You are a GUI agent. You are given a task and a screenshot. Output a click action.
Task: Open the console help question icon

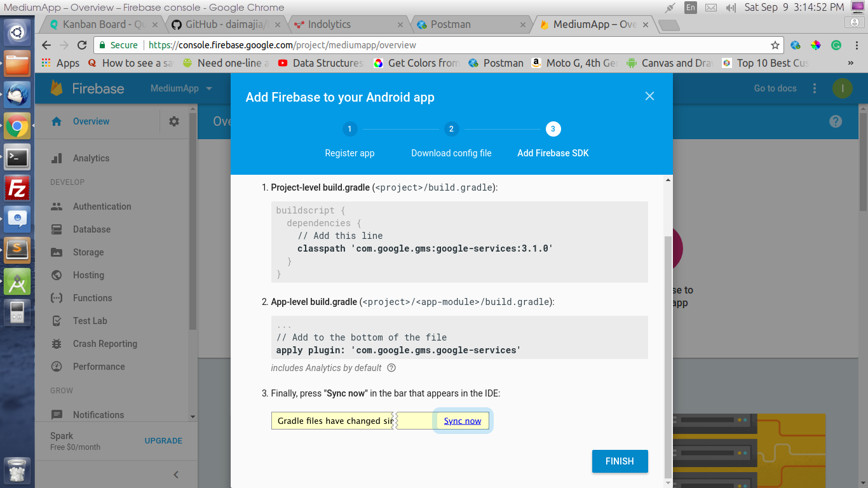[836, 121]
